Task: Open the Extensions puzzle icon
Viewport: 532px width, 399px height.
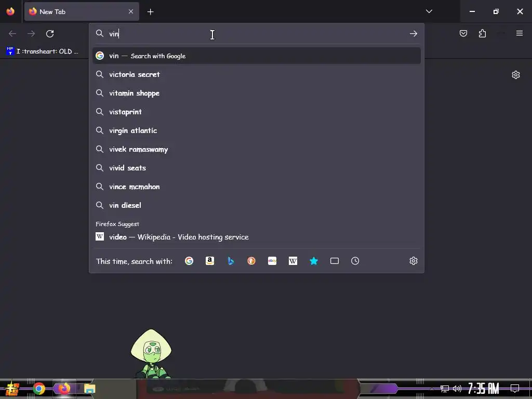Action: click(x=482, y=33)
